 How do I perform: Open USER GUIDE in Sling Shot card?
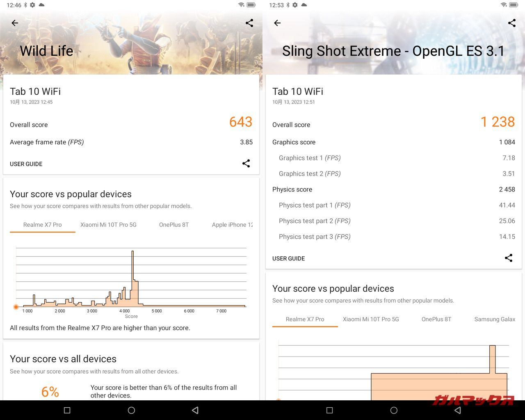click(x=289, y=258)
